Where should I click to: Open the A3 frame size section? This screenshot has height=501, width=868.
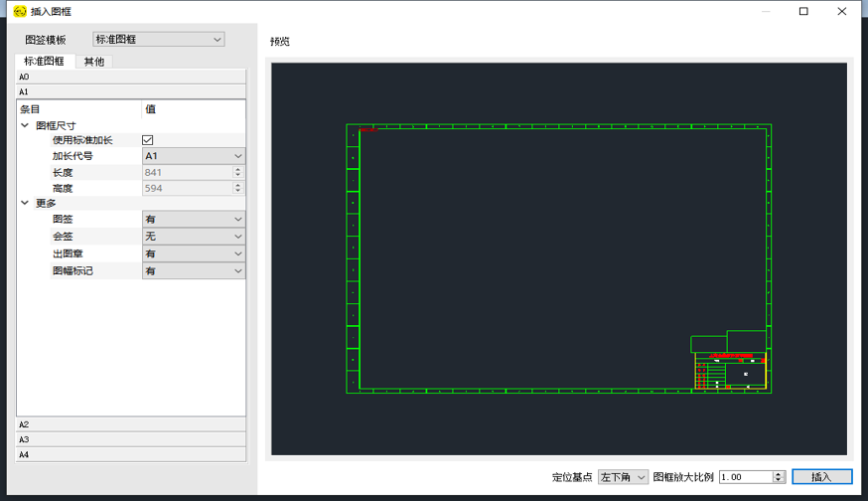click(130, 439)
